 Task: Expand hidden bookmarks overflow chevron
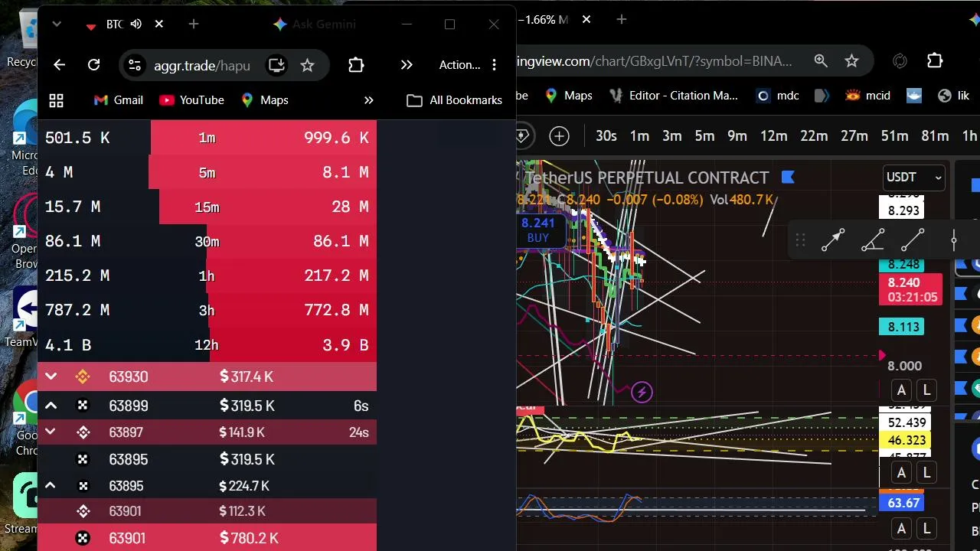click(x=368, y=100)
